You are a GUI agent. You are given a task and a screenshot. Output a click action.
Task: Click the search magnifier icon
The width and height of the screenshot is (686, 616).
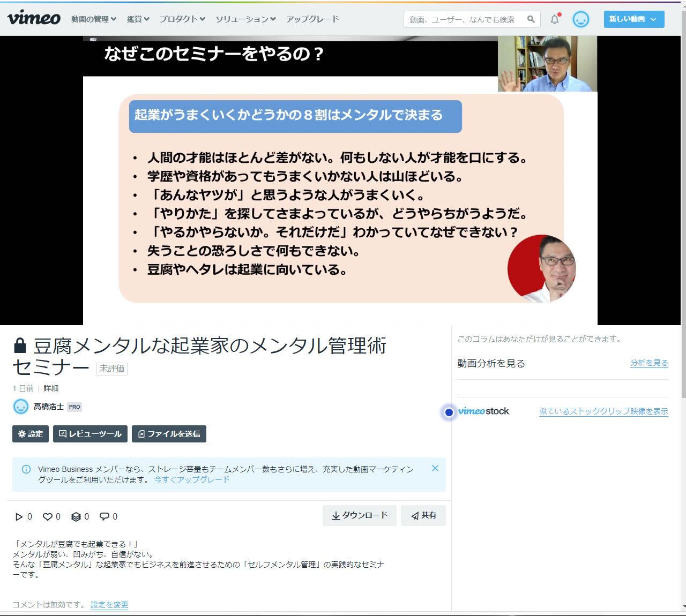[x=531, y=19]
